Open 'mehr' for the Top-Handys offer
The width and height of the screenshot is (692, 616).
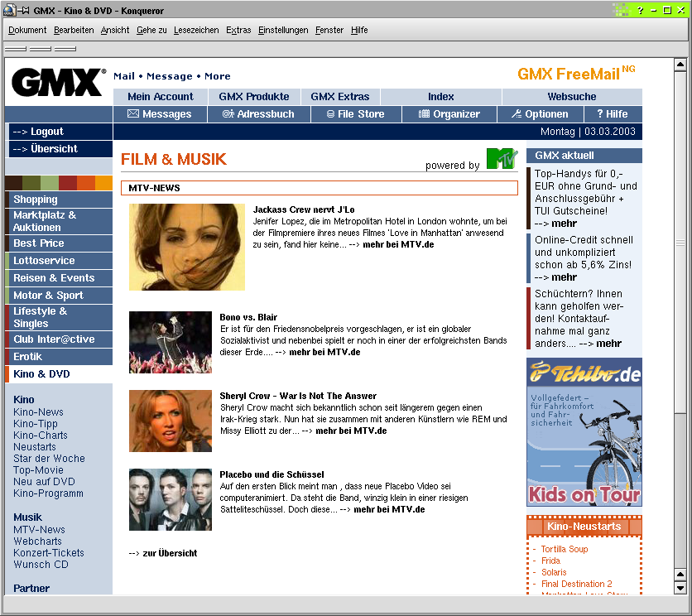(x=564, y=224)
